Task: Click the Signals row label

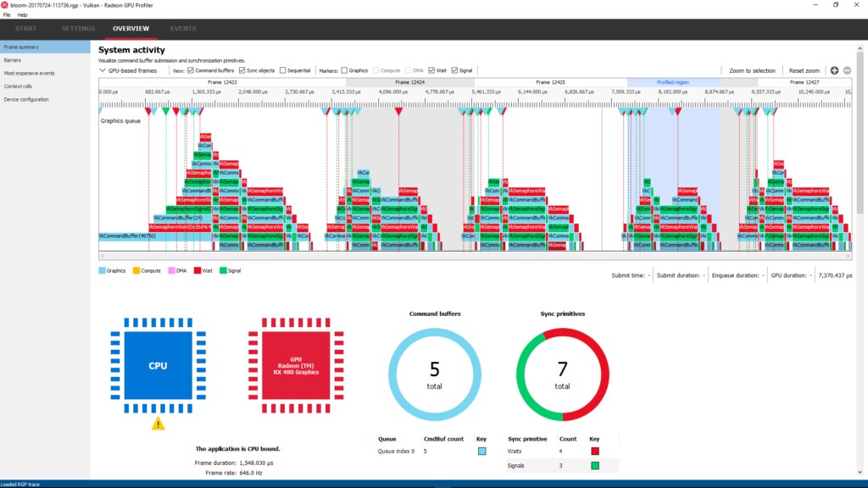Action: pos(515,466)
